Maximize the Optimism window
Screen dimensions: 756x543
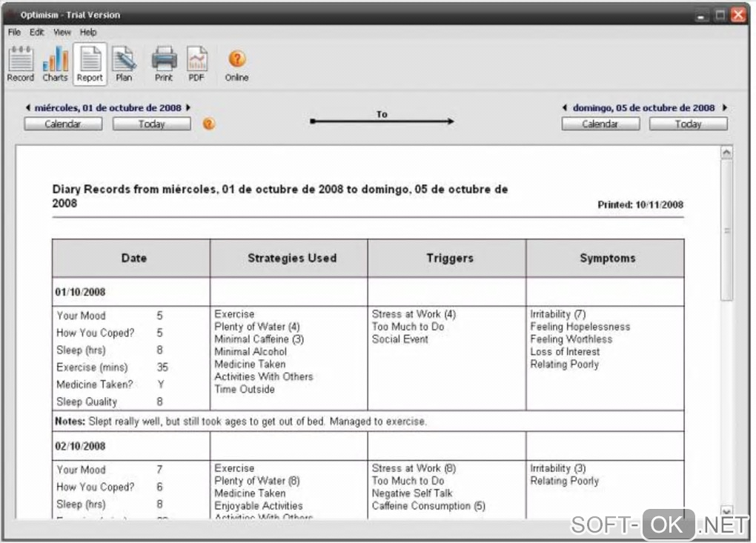point(720,16)
